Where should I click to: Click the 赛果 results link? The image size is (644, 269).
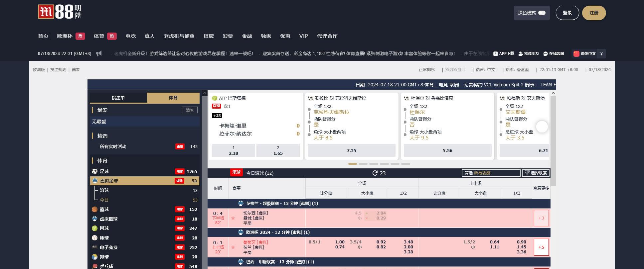76,70
